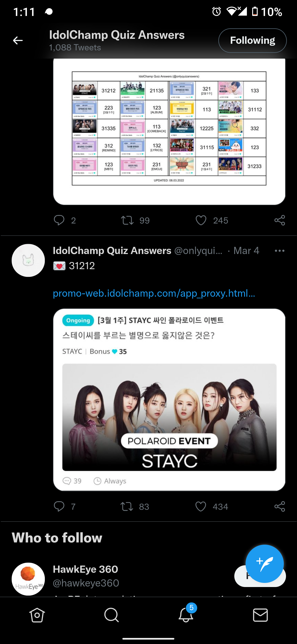The height and width of the screenshot is (644, 297).
Task: Open more options on Mar 4 tweet
Action: 280,251
